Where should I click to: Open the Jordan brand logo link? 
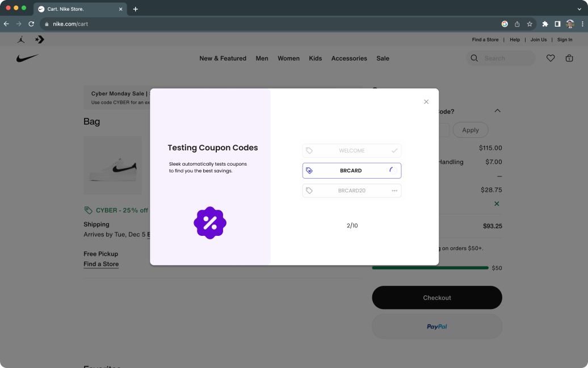[x=21, y=39]
